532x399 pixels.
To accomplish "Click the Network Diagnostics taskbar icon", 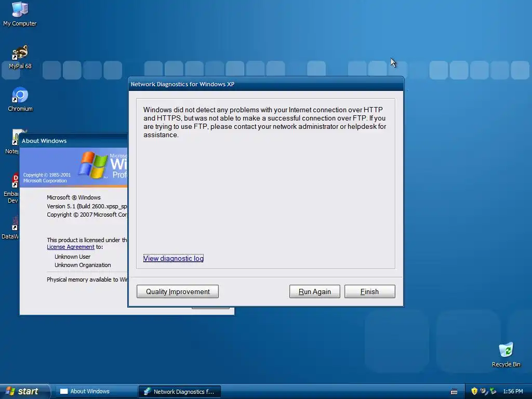I will coord(147,392).
